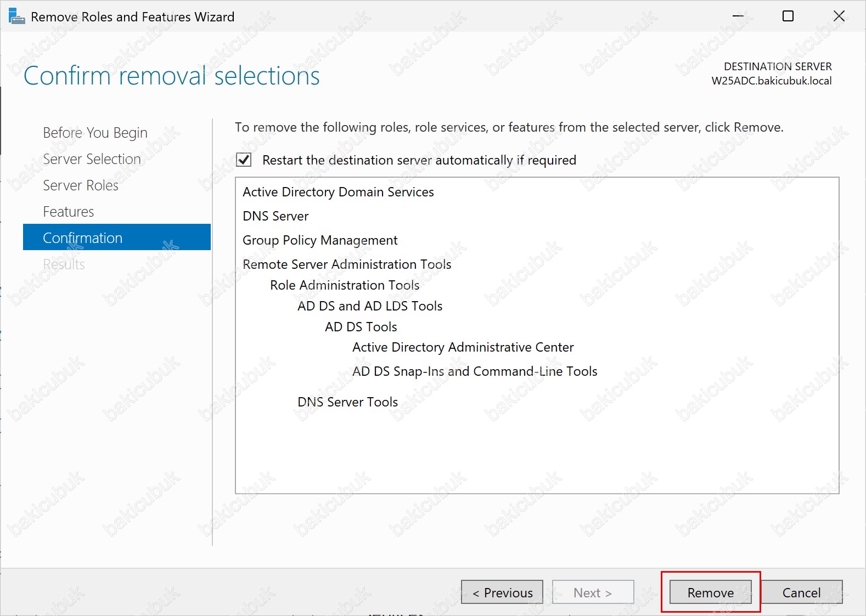Select AD DS Snap-Ins and Command-Line Tools
The width and height of the screenshot is (866, 616).
point(475,371)
